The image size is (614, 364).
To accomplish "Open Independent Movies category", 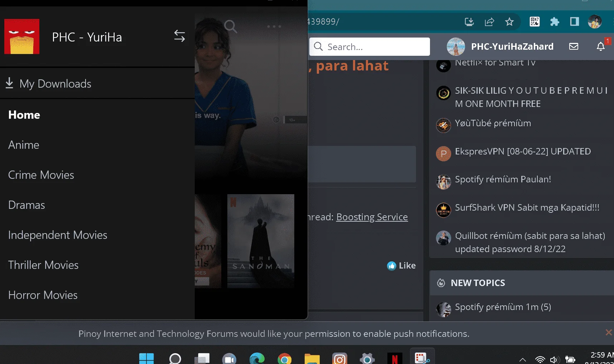I will pyautogui.click(x=58, y=235).
